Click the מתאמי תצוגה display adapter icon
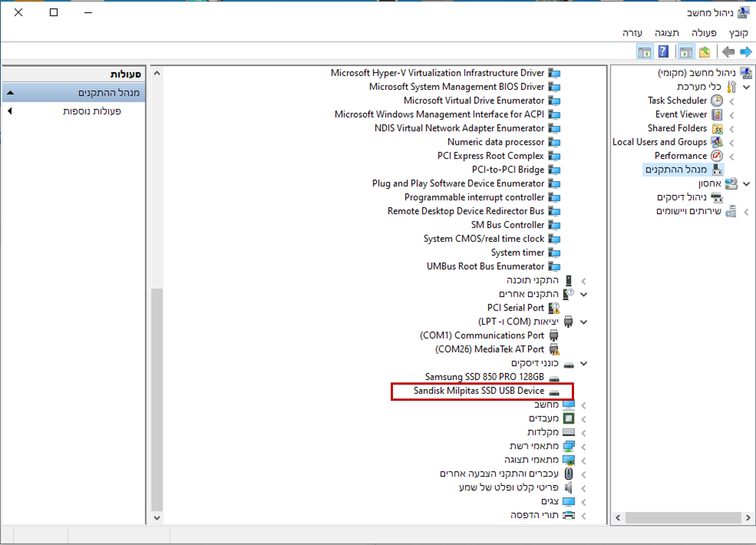Screen dimensions: 756x545 (569, 460)
